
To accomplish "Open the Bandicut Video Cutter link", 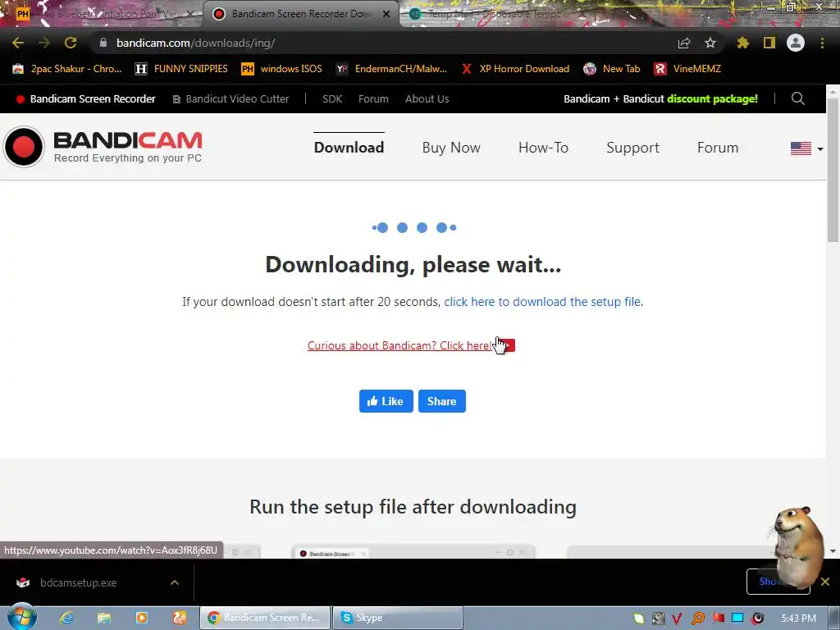I will 231,98.
